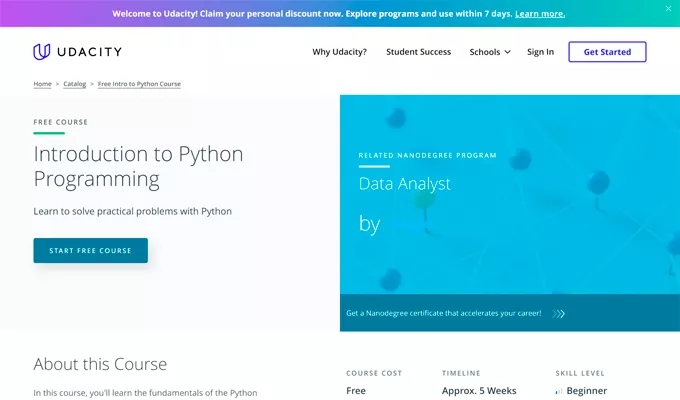This screenshot has height=400, width=680.
Task: Click the UDACITY wordmark text
Action: (89, 52)
